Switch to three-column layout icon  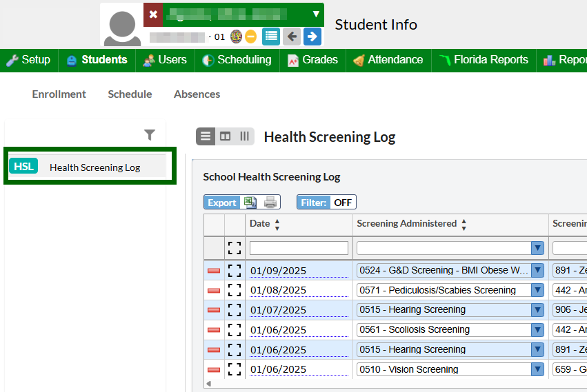(x=244, y=136)
